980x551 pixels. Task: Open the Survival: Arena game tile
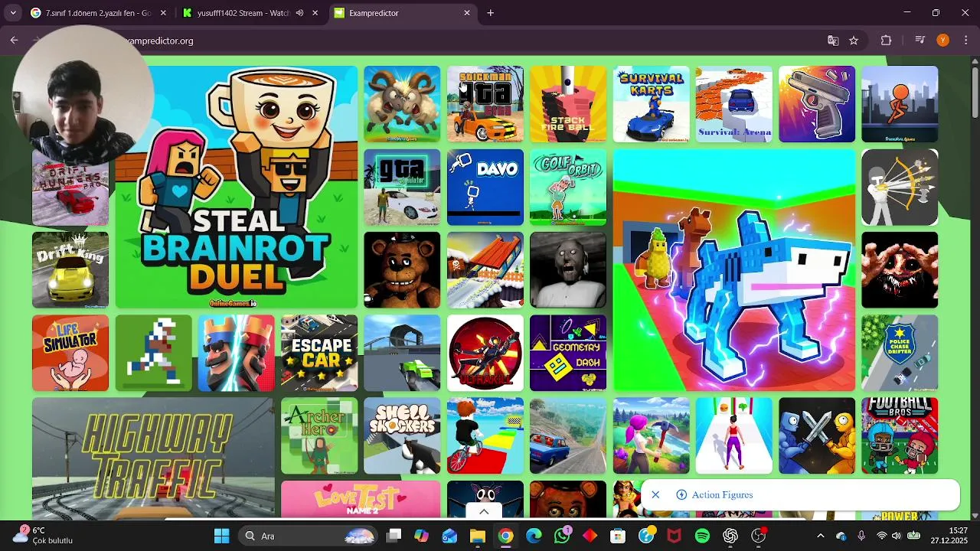734,104
